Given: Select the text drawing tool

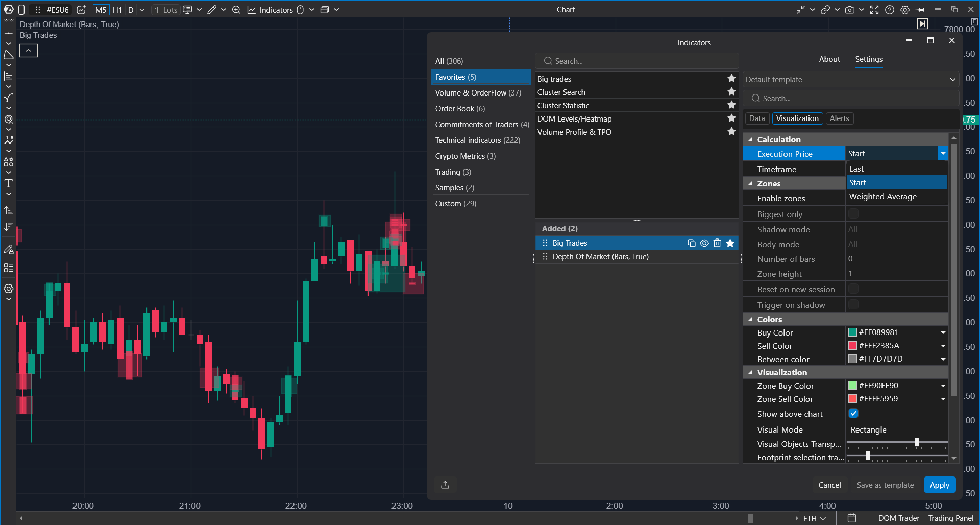Looking at the screenshot, I should coord(9,183).
